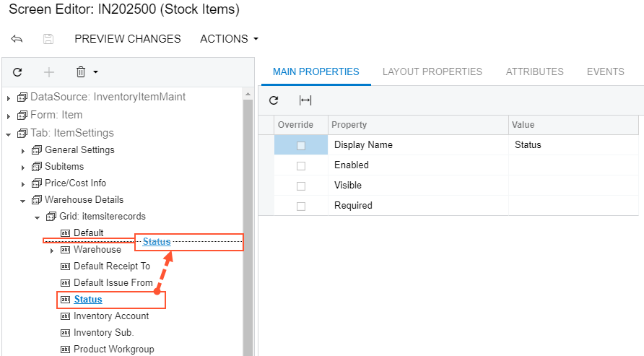
Task: Select the Status field link in tree
Action: click(x=88, y=299)
